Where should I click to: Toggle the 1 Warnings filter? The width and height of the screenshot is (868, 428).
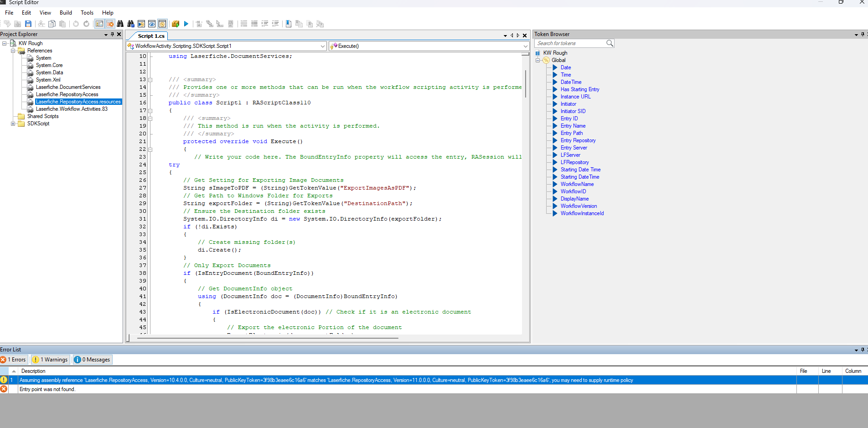[51, 360]
